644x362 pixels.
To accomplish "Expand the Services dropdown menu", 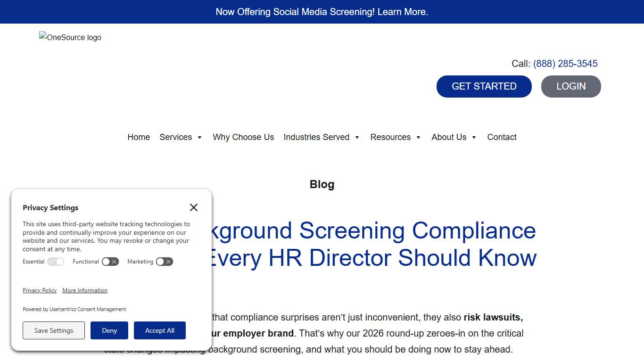I will [181, 137].
